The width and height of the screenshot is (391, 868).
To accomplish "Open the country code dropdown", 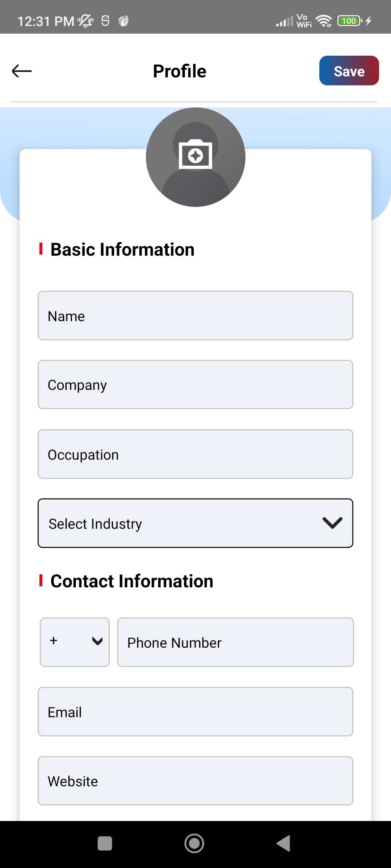I will pos(75,642).
